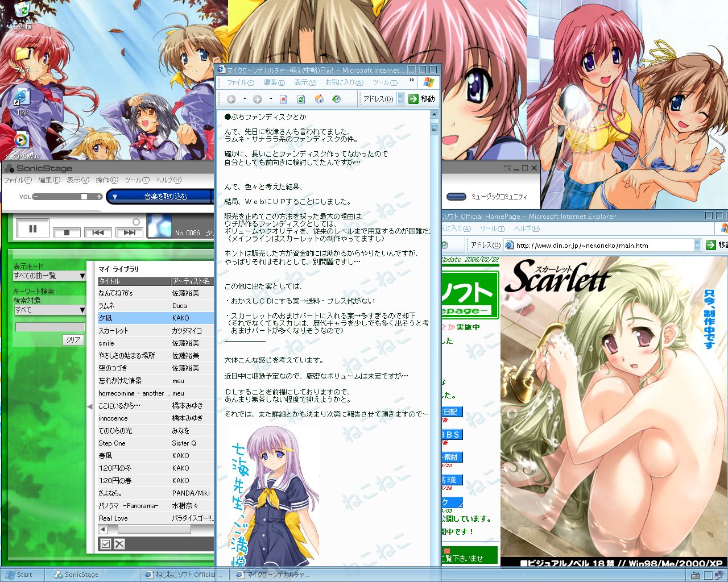Click the Home icon in the diary IE toolbar
Screen dimensions: 728x582
pos(319,99)
